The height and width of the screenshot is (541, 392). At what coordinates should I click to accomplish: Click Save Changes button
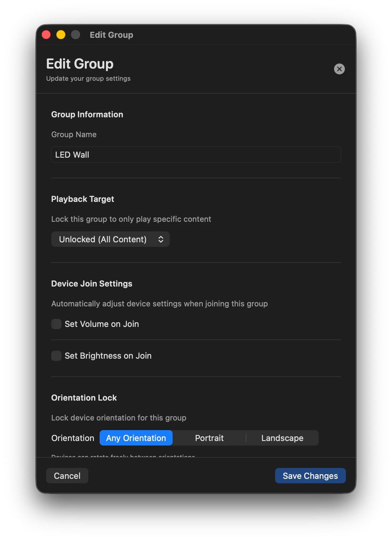point(310,476)
